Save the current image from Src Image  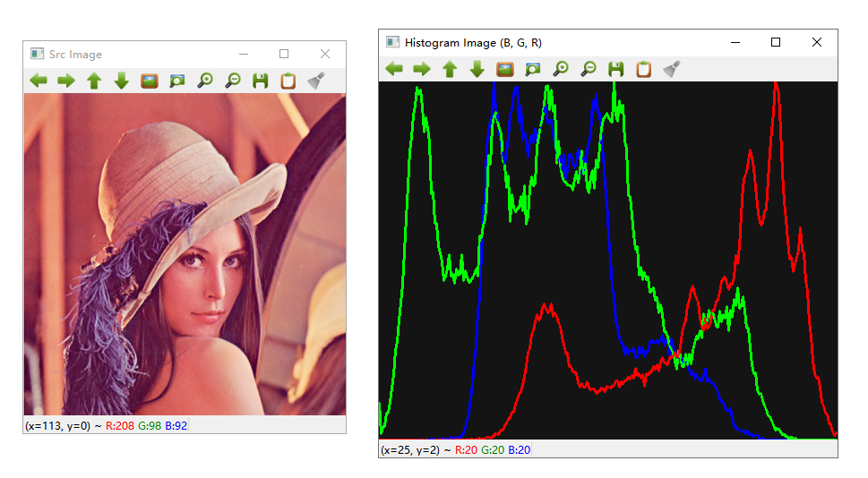click(260, 81)
